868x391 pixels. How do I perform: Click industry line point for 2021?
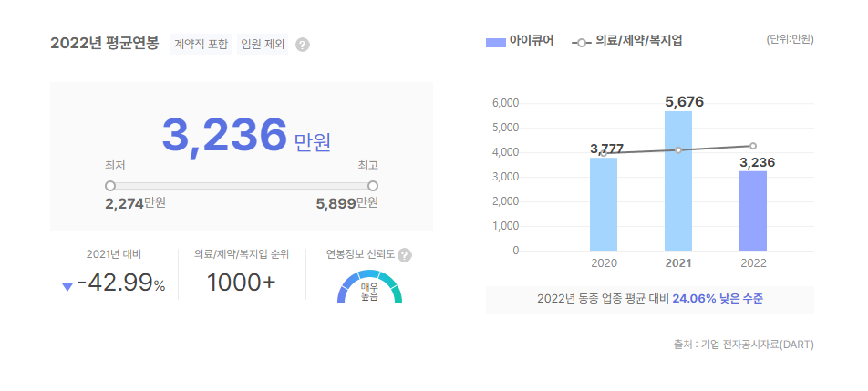pos(678,149)
